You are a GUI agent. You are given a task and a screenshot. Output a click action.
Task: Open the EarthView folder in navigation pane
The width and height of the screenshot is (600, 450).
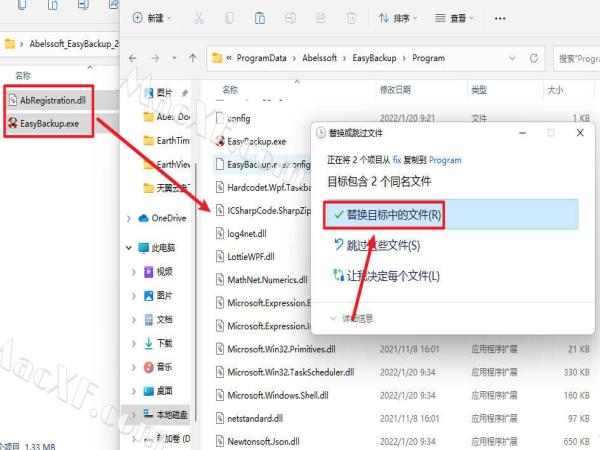[166, 164]
